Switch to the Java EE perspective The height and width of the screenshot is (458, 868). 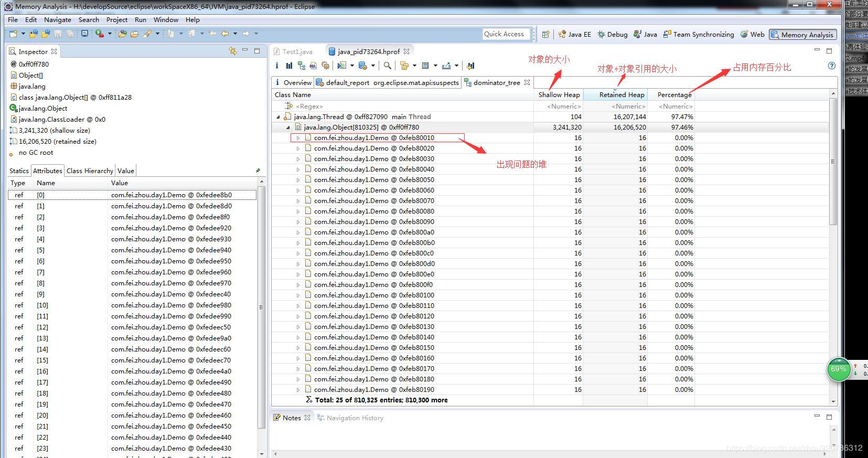pos(574,34)
